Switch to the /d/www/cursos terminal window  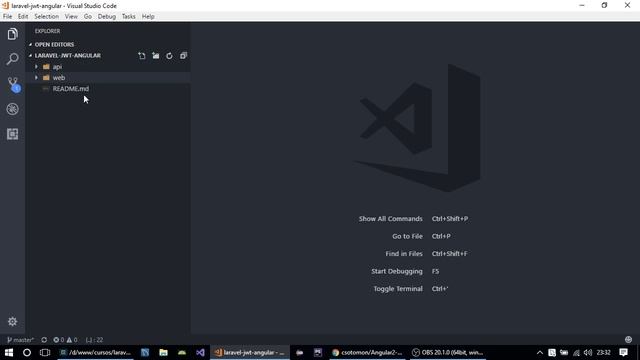pos(95,353)
